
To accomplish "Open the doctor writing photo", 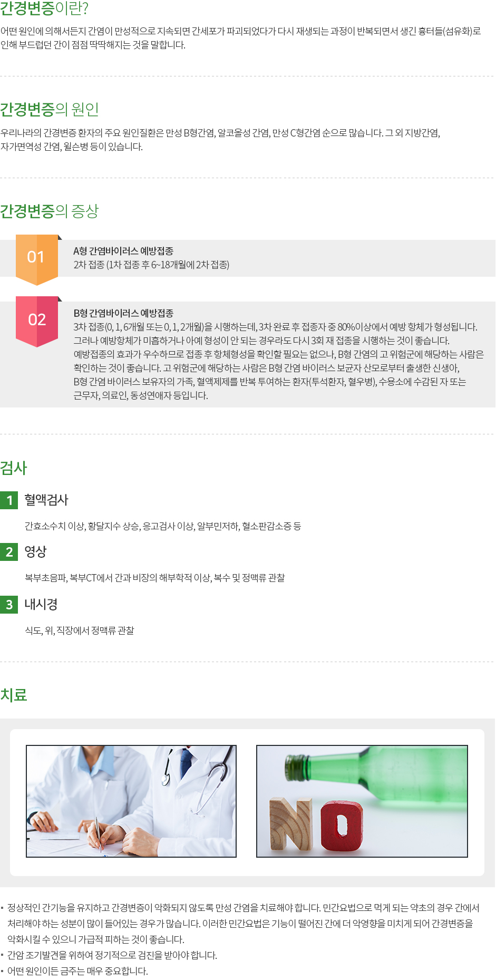I will pos(131,801).
